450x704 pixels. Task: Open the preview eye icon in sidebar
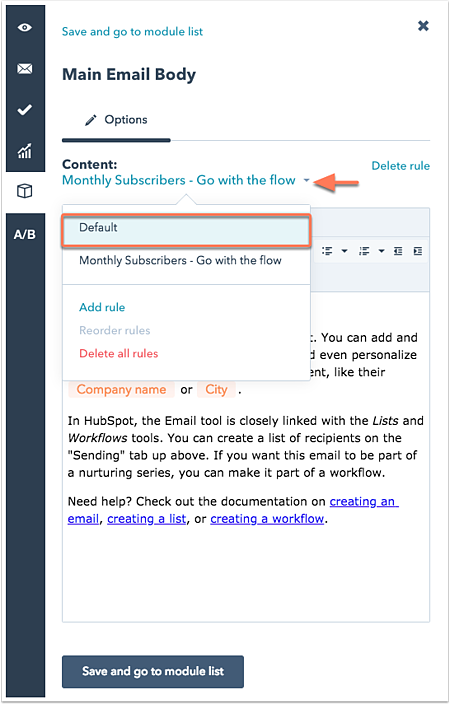[25, 27]
